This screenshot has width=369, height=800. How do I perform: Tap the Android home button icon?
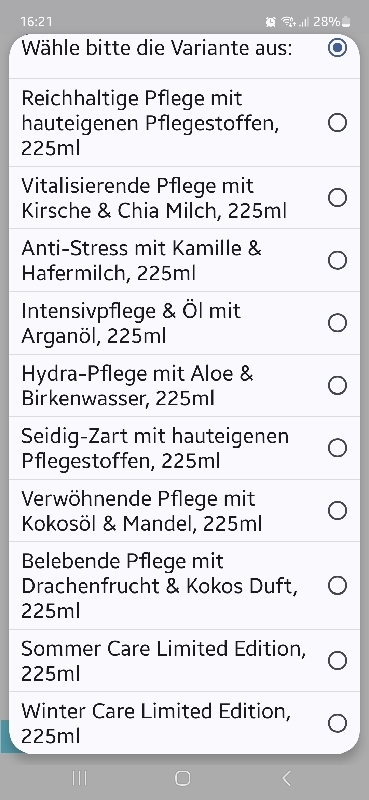(x=183, y=778)
